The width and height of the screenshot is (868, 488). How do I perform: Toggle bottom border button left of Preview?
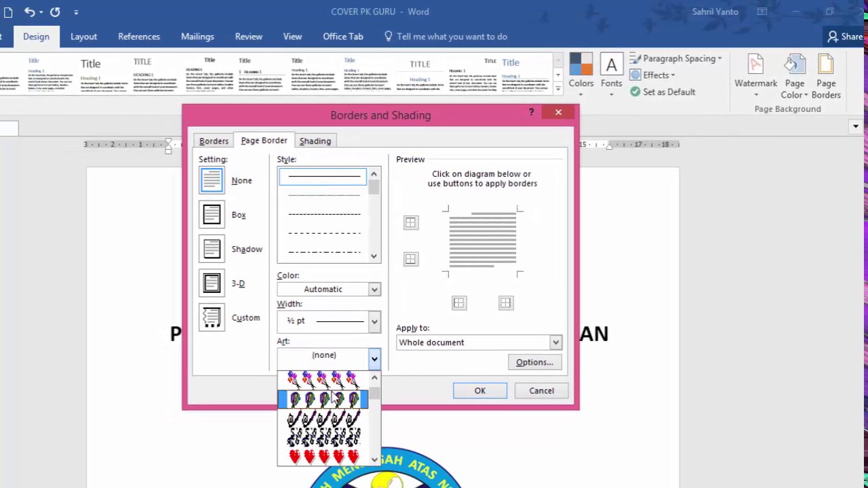tap(411, 259)
